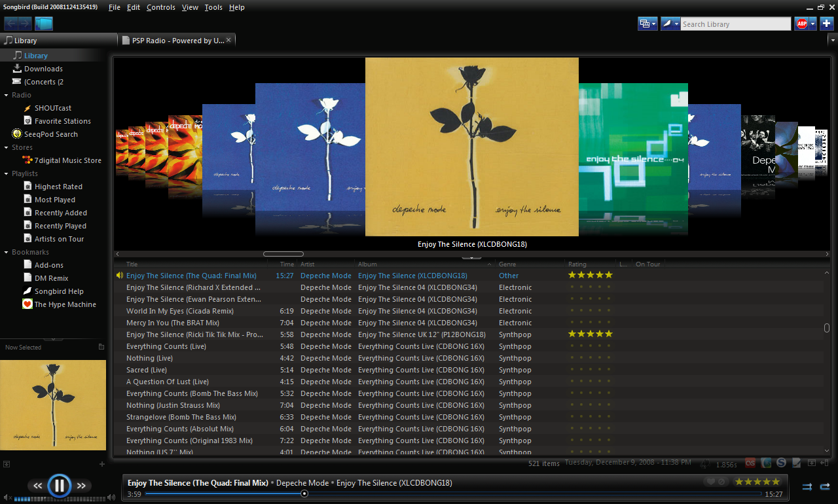The width and height of the screenshot is (838, 504).
Task: Click The Hype Machine bookmark
Action: [x=64, y=304]
